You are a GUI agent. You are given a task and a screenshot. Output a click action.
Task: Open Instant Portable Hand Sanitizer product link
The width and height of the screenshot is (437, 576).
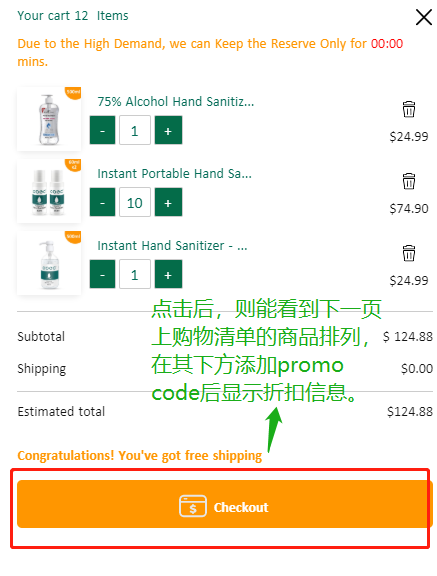174,173
